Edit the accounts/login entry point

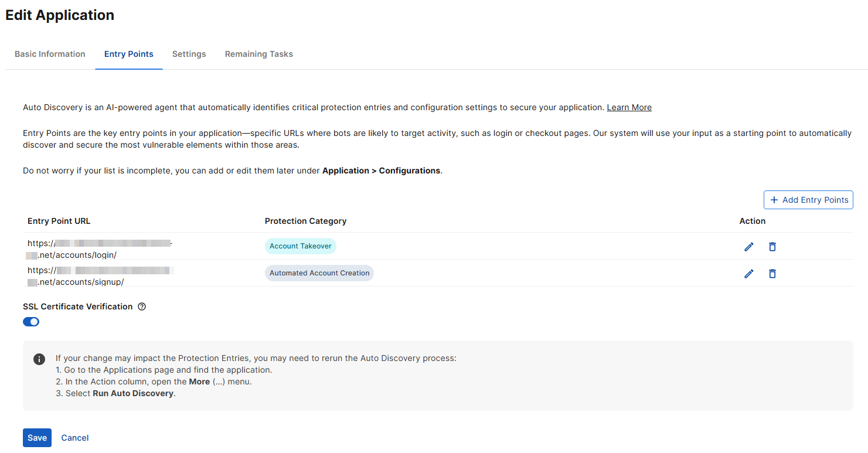pos(748,247)
